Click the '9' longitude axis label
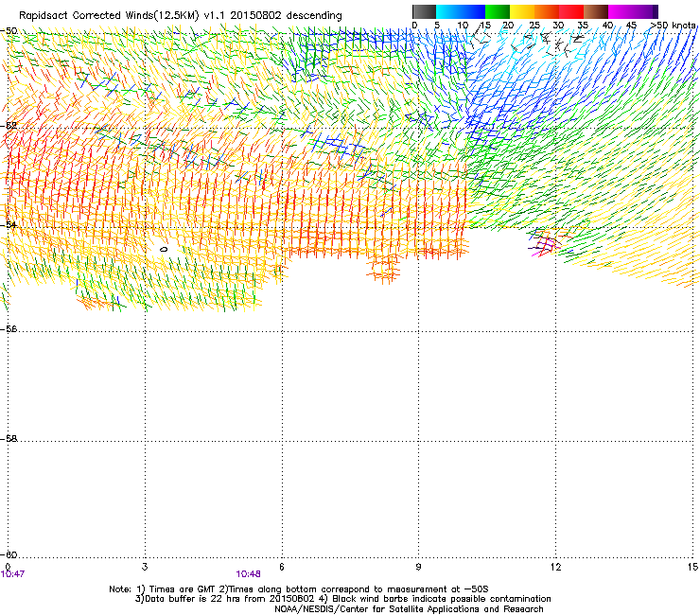This screenshot has height=615, width=700. tap(418, 567)
